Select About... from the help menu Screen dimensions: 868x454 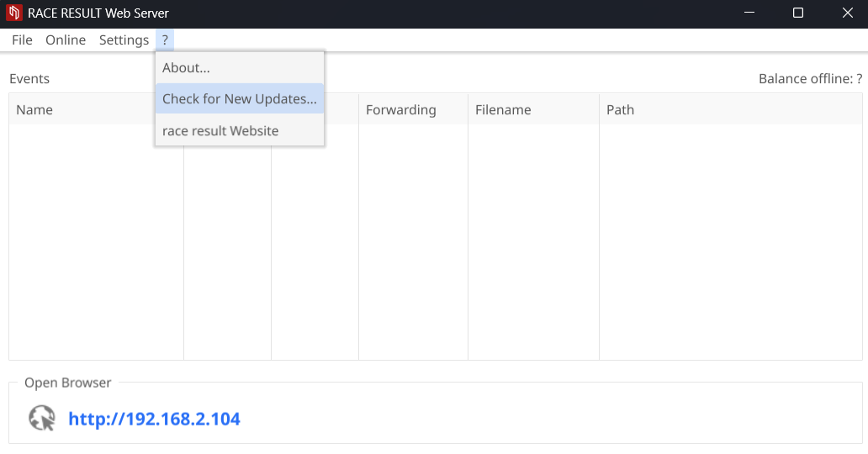pyautogui.click(x=187, y=67)
